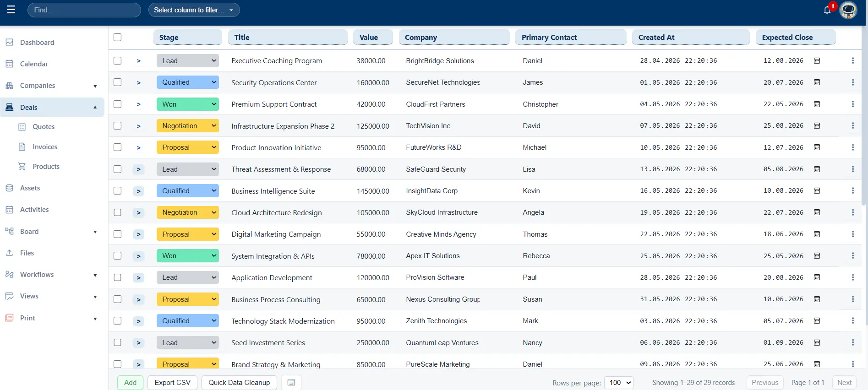Screen dimensions: 868x390
Task: Open row actions for Cloud Architecture Redesign
Action: (x=853, y=212)
